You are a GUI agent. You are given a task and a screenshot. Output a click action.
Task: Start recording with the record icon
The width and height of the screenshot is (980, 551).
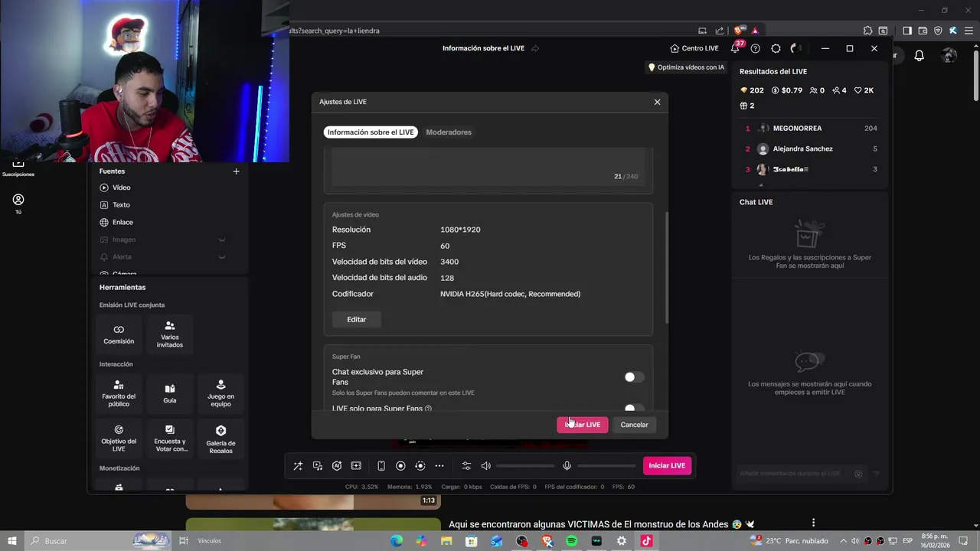400,465
